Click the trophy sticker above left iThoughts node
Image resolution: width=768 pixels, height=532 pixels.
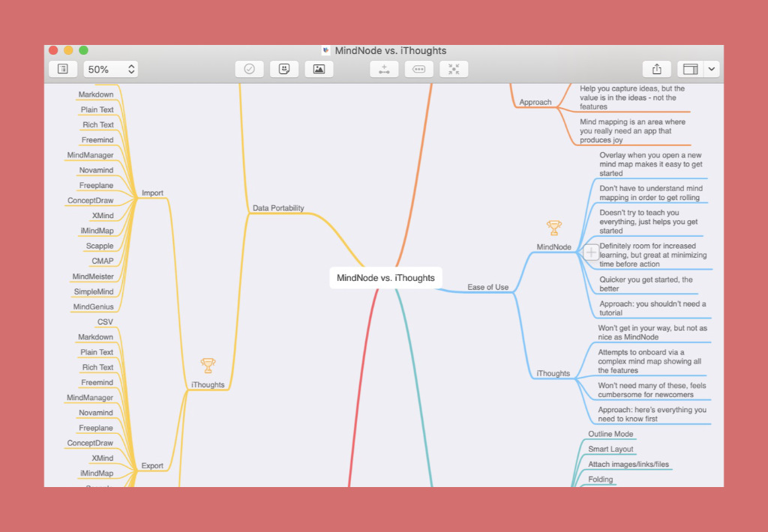pos(208,366)
